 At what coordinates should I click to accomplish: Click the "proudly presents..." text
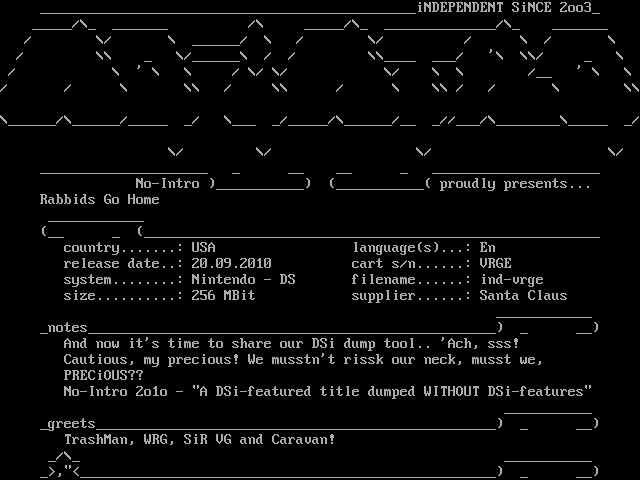tap(515, 184)
